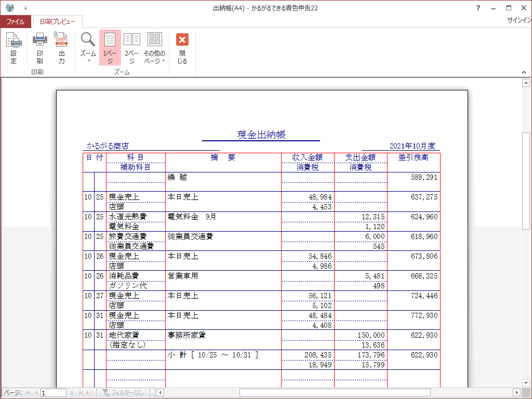Click the 150,000 expense amount

(371, 335)
